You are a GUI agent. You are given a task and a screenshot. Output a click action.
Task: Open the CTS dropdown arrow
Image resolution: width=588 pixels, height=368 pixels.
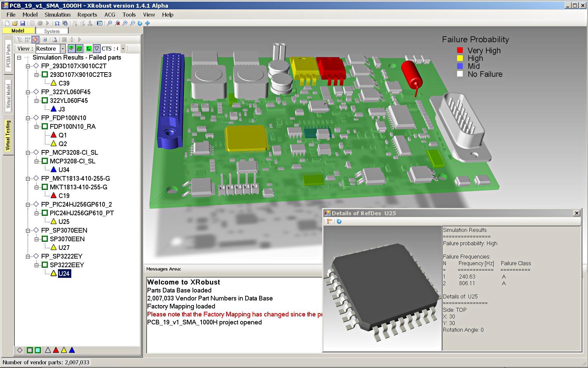tap(123, 49)
